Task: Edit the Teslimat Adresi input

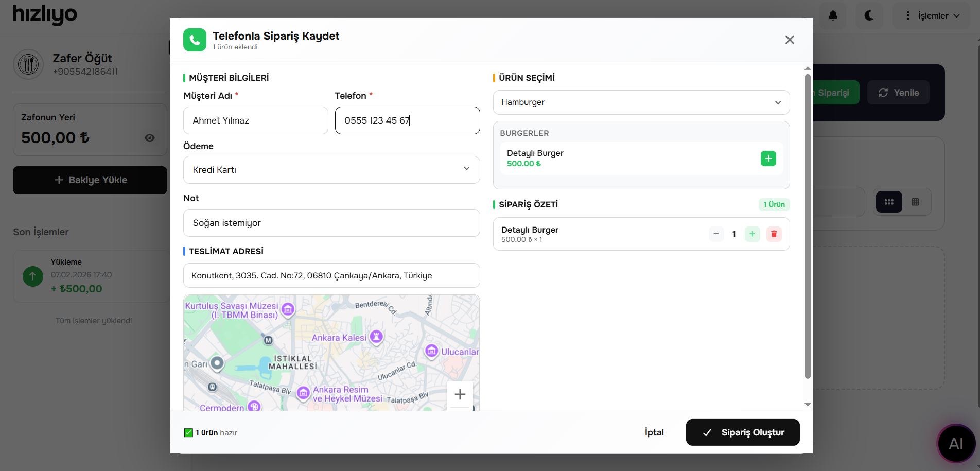Action: pyautogui.click(x=331, y=275)
